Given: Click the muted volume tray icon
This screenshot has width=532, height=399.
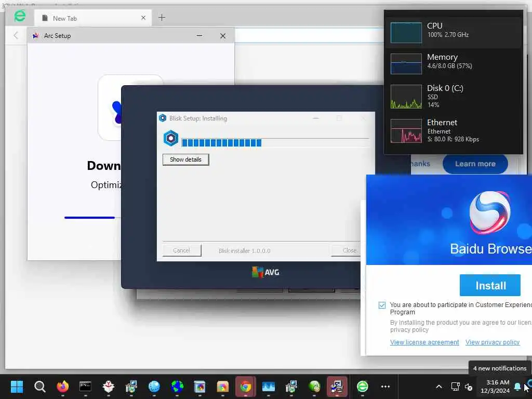Looking at the screenshot, I should click(469, 387).
